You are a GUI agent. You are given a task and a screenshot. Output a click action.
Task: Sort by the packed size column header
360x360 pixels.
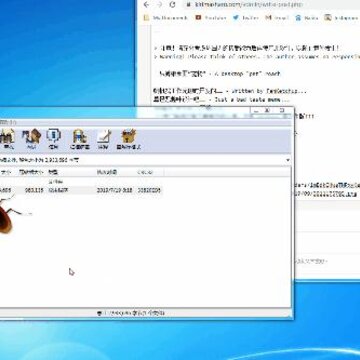click(31, 172)
